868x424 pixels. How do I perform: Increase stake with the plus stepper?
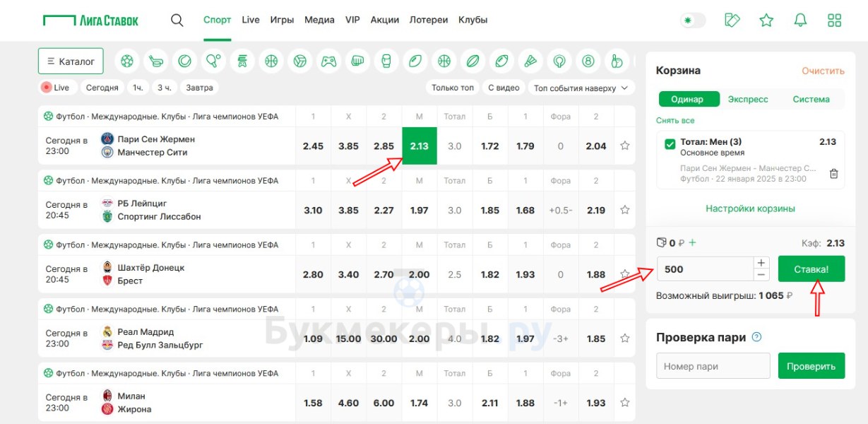pyautogui.click(x=761, y=263)
